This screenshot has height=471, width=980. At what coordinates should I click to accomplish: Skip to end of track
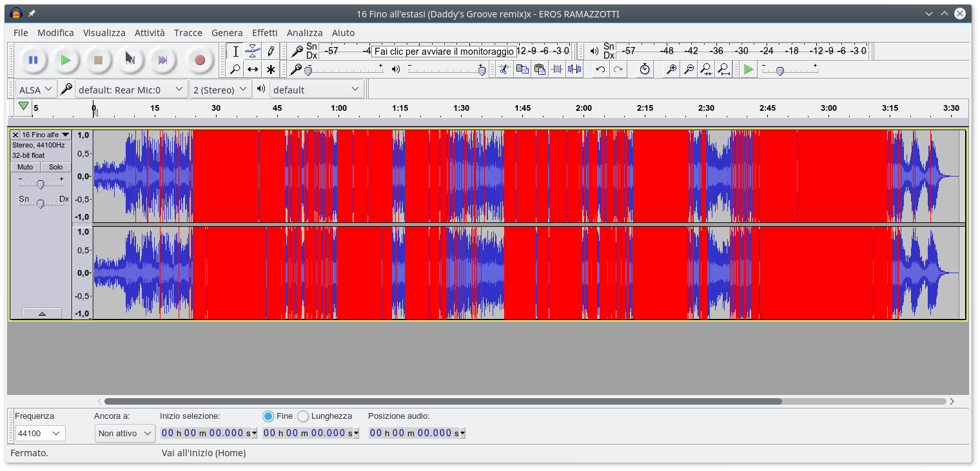pyautogui.click(x=162, y=60)
